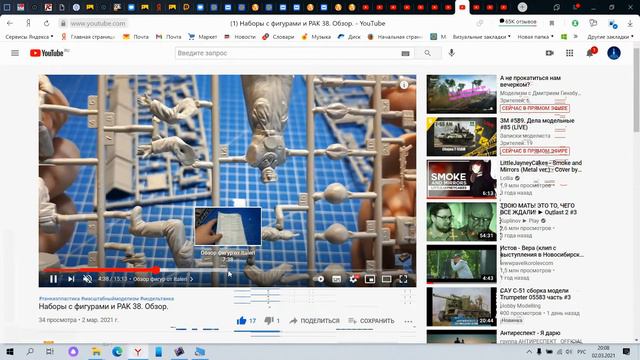The width and height of the screenshot is (640, 360).
Task: Open new tab with plus button
Action: [522, 7]
